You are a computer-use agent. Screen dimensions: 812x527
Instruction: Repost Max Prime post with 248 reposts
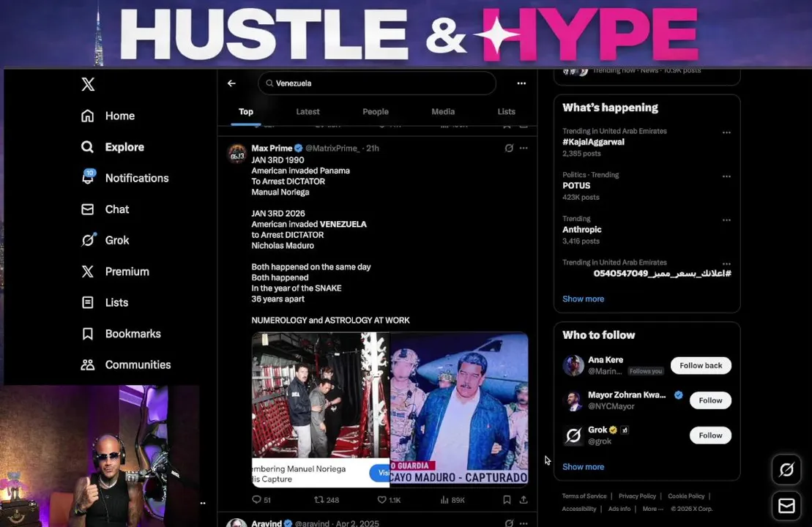pos(327,500)
